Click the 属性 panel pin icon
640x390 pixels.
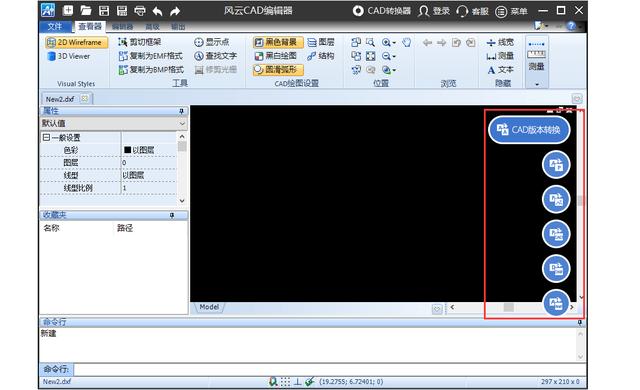tap(181, 111)
